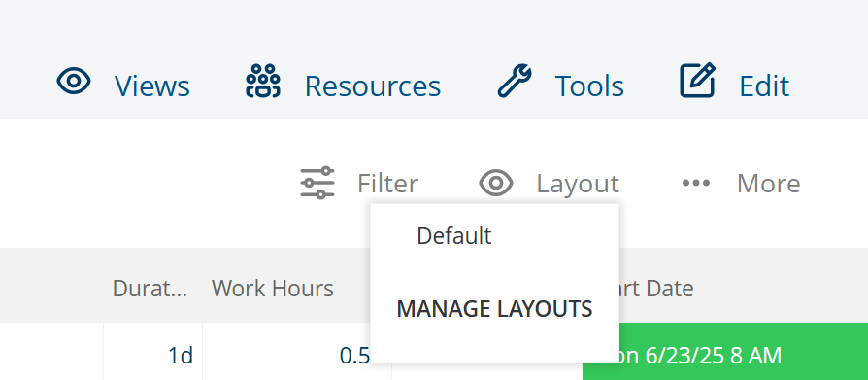Open MANAGE LAYOUTS from the dropdown
The width and height of the screenshot is (868, 380).
494,309
